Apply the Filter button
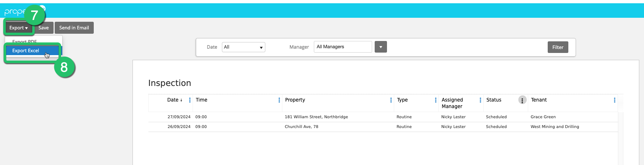 point(558,47)
